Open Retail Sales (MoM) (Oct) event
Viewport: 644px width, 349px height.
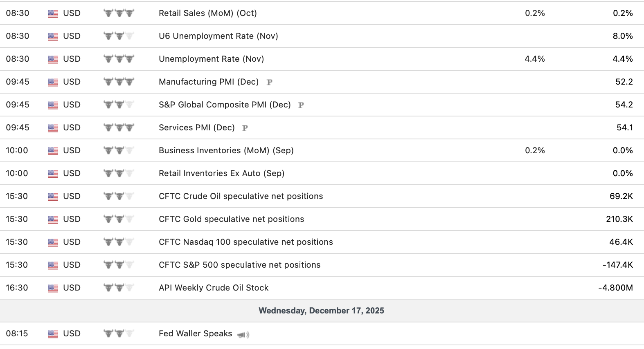tap(207, 13)
